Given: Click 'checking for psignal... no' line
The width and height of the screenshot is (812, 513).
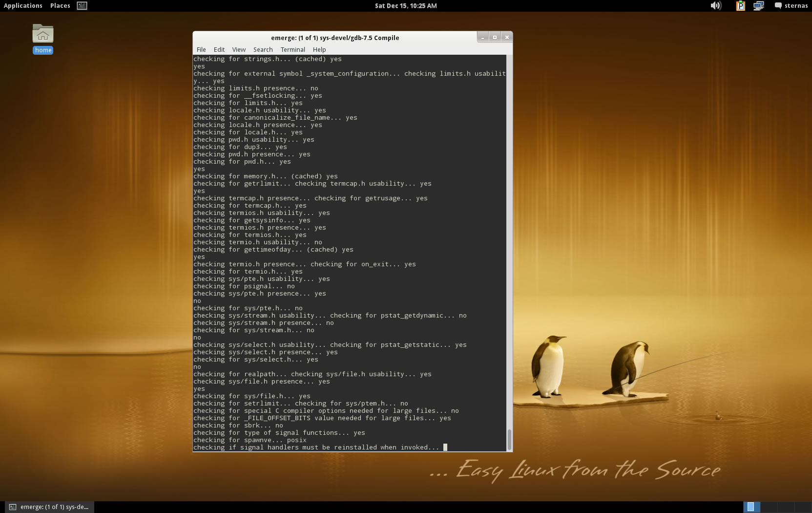Looking at the screenshot, I should [244, 286].
